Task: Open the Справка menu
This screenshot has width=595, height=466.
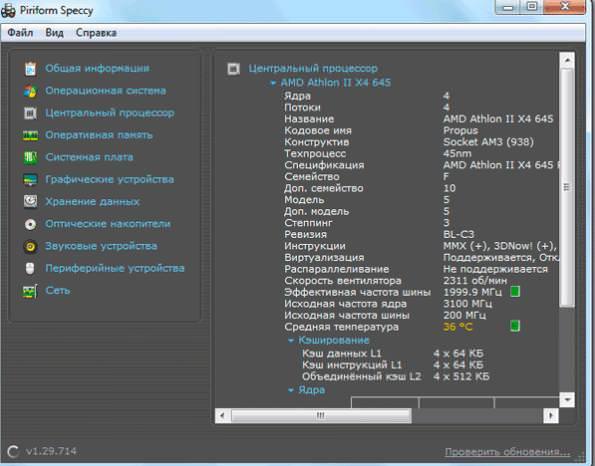Action: [96, 33]
